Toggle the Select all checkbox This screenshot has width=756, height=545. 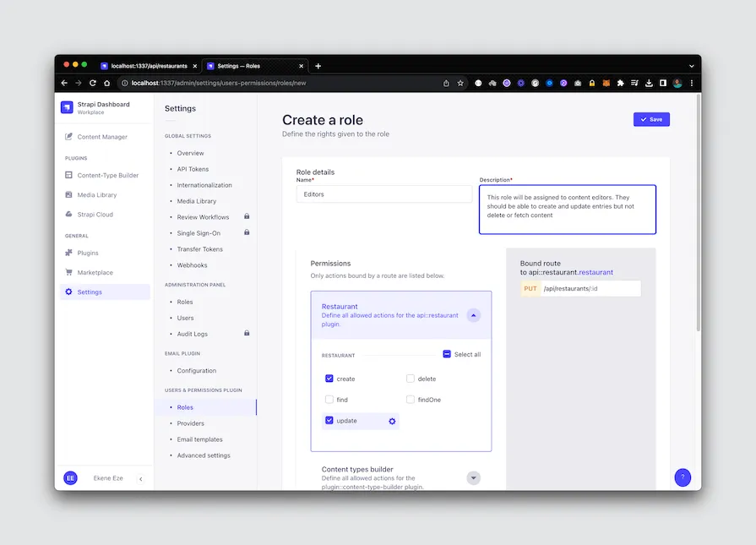[x=447, y=355]
